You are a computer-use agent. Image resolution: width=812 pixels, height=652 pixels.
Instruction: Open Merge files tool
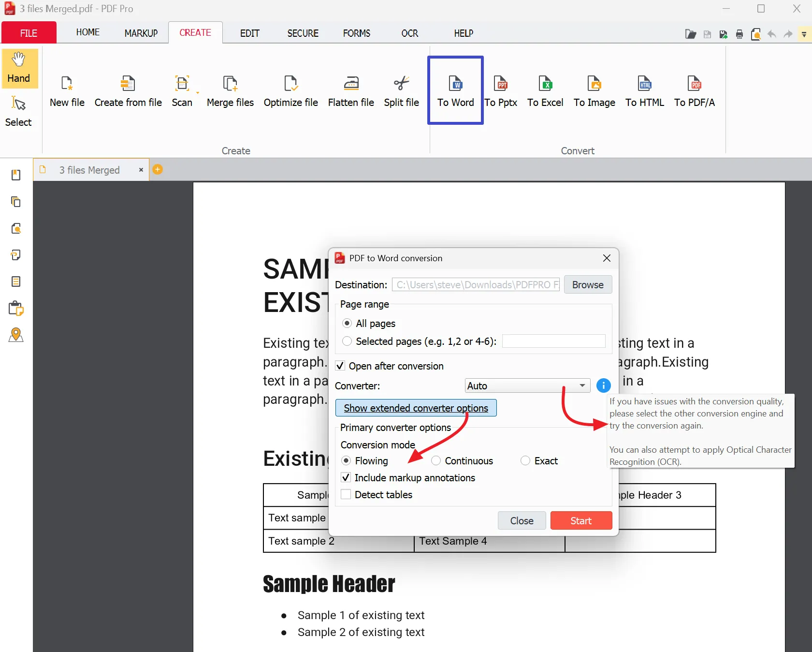pyautogui.click(x=230, y=91)
